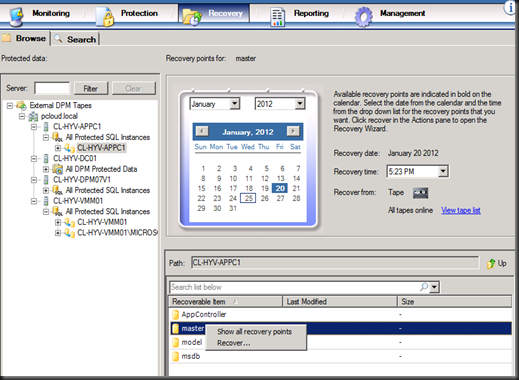Click the msdb database icon
This screenshot has height=380, width=519.
(x=175, y=357)
